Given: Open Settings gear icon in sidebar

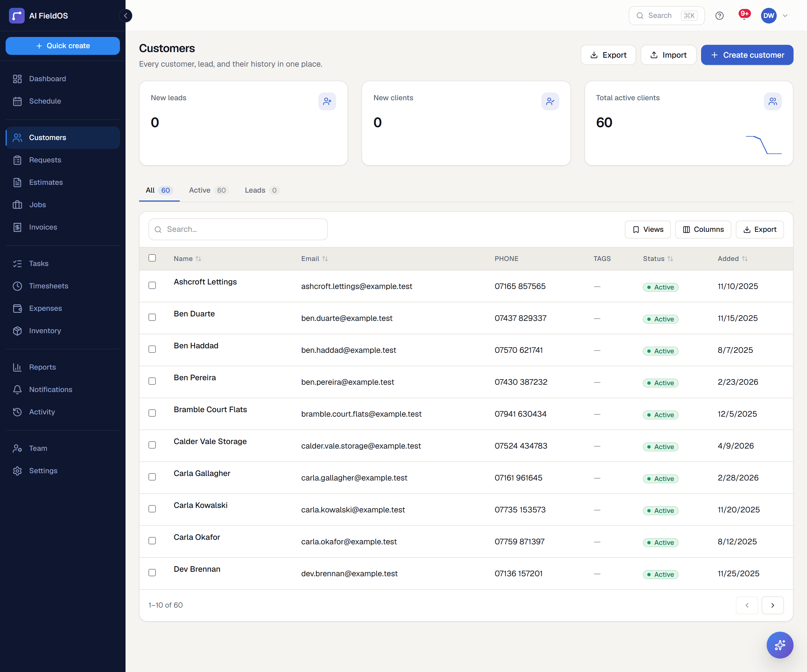Looking at the screenshot, I should pyautogui.click(x=17, y=471).
